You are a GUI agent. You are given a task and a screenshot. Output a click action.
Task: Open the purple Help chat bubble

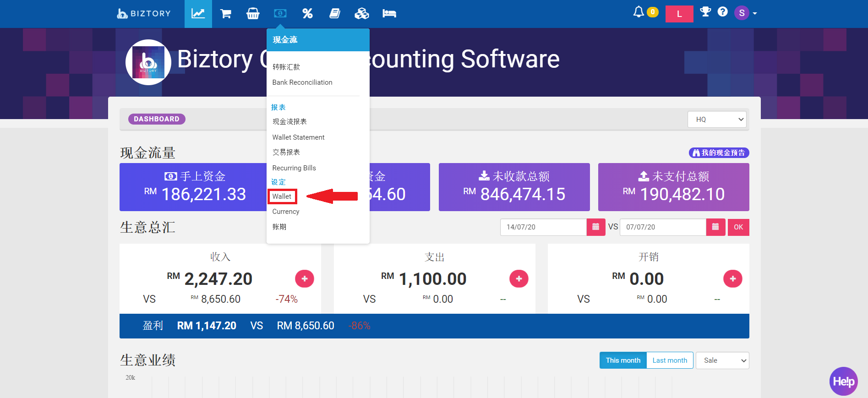(843, 381)
